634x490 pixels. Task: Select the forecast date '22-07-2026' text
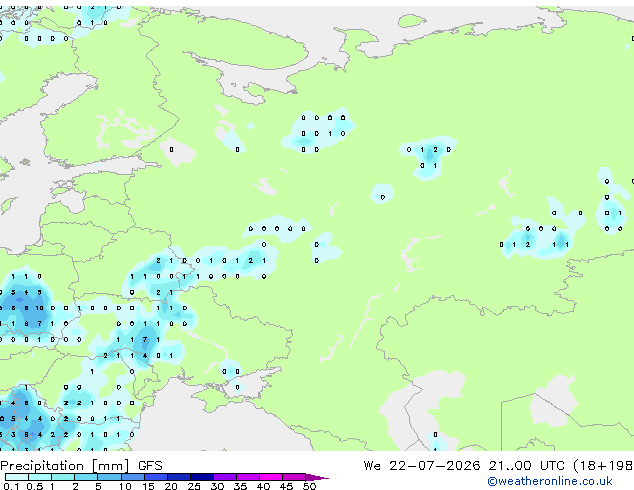[435, 466]
